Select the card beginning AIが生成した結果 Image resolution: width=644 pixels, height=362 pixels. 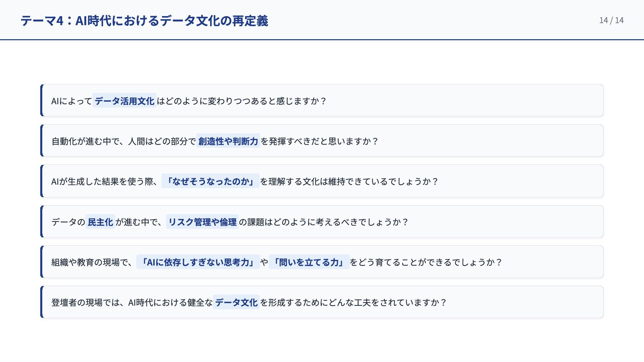pyautogui.click(x=503, y=181)
